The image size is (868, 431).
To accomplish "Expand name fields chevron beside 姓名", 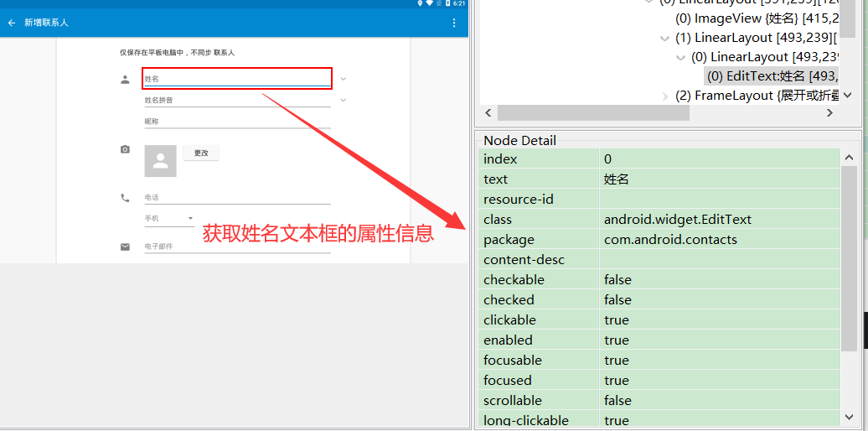I will point(344,79).
